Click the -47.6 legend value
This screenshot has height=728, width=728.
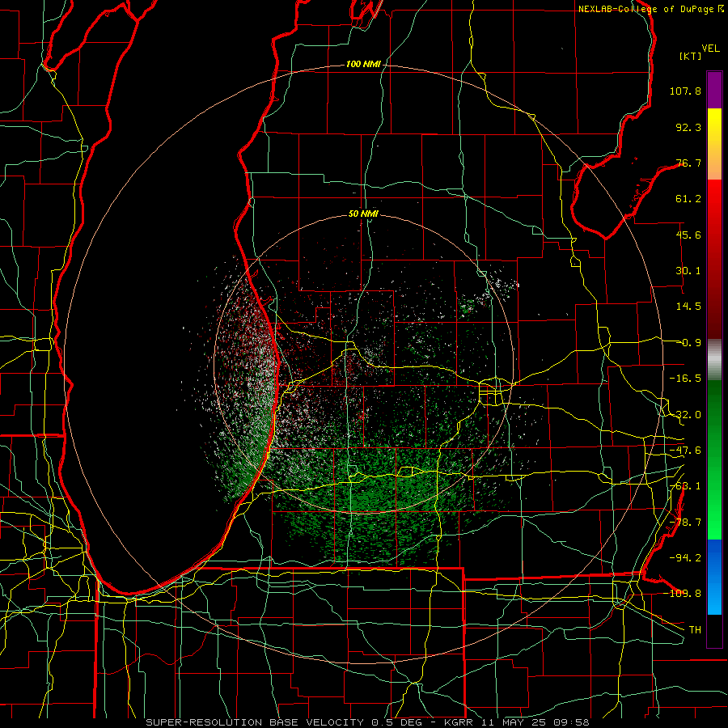click(685, 451)
